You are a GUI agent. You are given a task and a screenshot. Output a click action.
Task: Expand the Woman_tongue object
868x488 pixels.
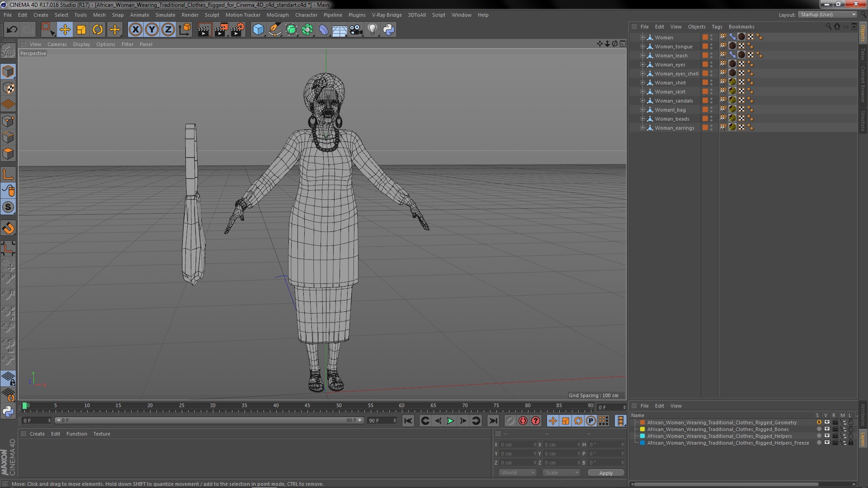pyautogui.click(x=642, y=47)
